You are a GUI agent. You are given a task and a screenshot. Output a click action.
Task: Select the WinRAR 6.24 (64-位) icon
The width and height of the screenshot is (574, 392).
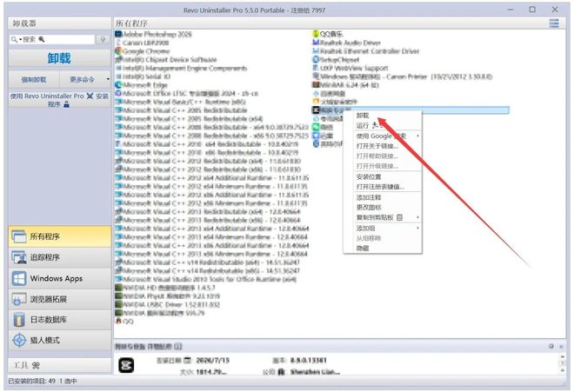tap(316, 84)
